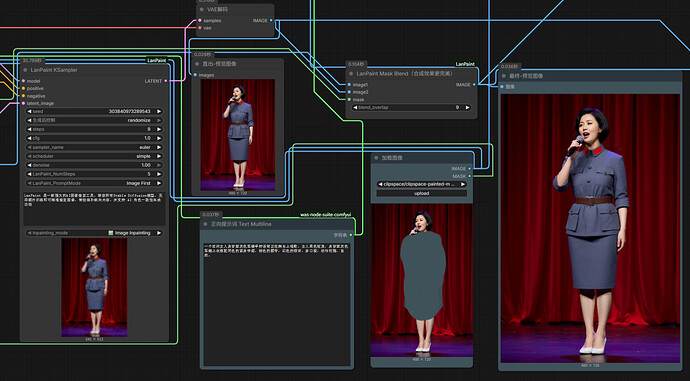
Task: Click the negative input socket on LanPaint KSampler
Action: click(x=23, y=96)
